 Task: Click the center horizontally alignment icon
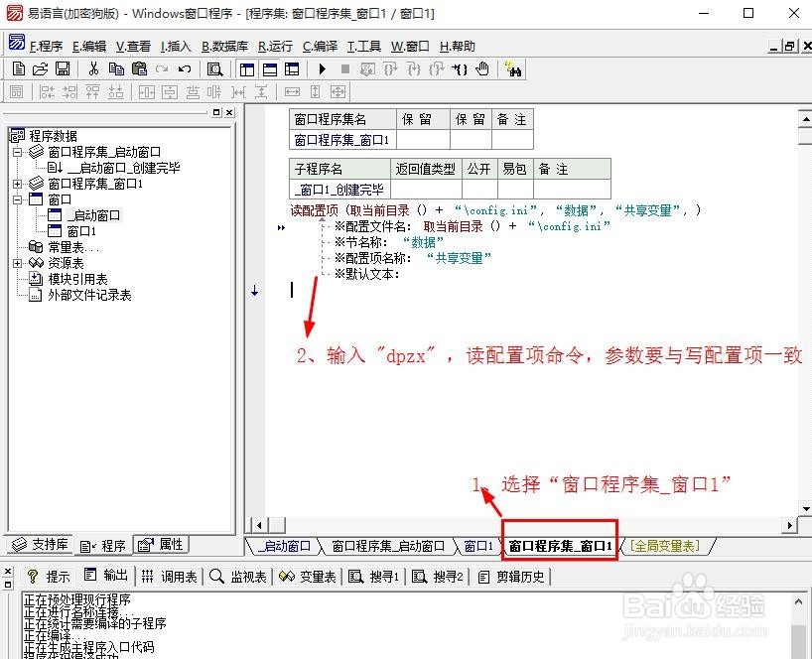(x=147, y=92)
